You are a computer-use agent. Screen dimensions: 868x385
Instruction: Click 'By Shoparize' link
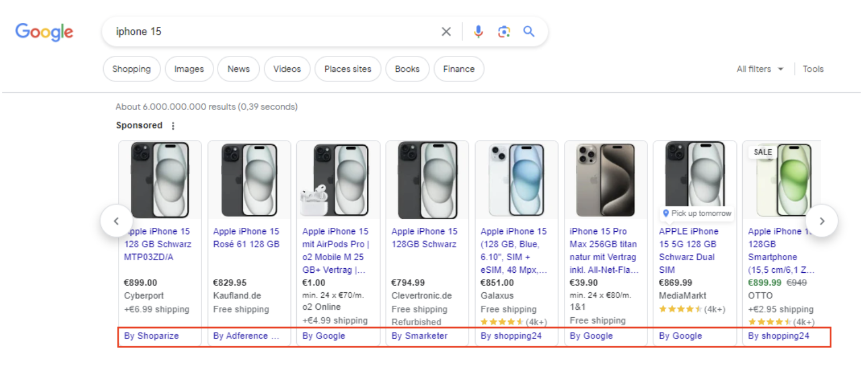152,336
